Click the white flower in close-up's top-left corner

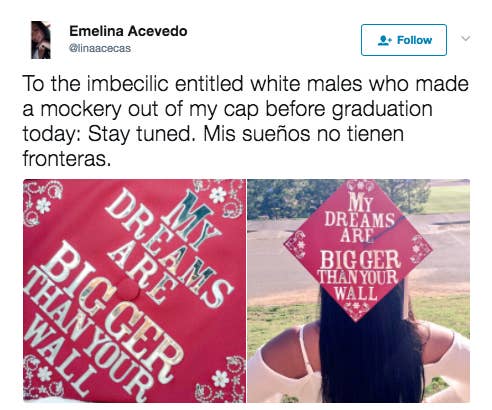pyautogui.click(x=43, y=206)
